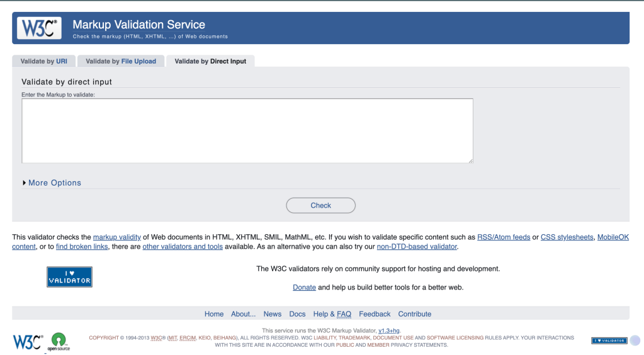Open other validators and tools link
This screenshot has width=644, height=355.
coord(183,247)
